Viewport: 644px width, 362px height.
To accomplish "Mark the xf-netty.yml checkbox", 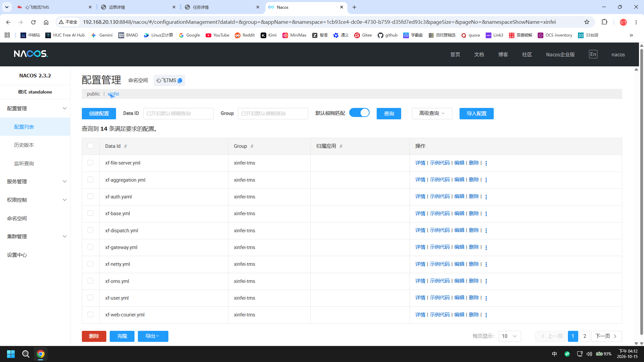I will [x=90, y=264].
